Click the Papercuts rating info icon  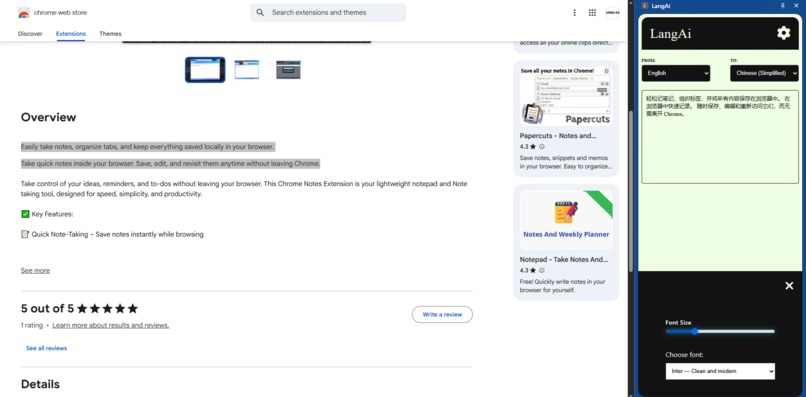542,147
